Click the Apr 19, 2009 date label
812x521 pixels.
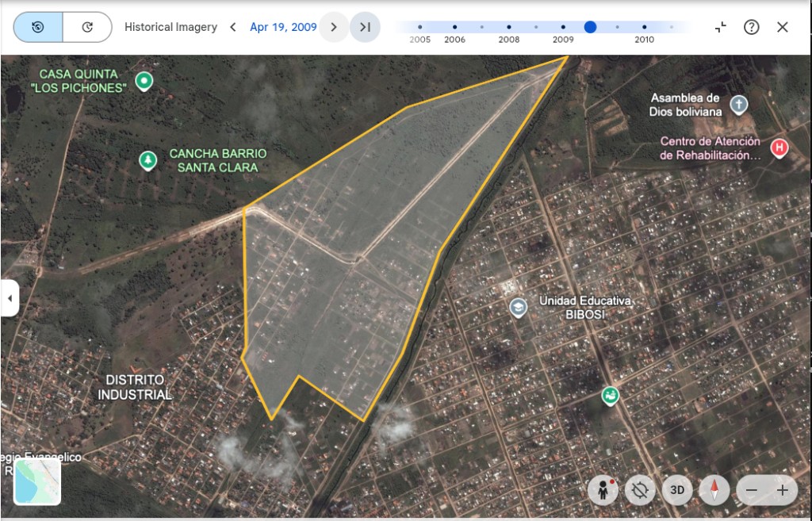[283, 27]
